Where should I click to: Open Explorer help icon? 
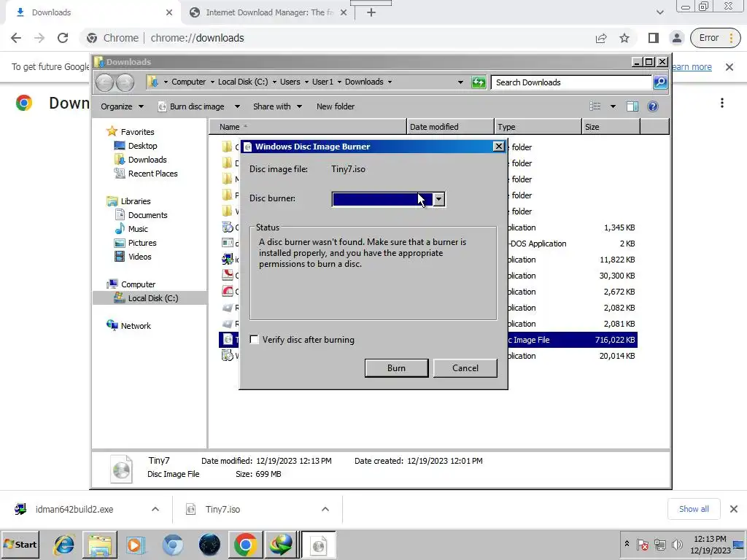pyautogui.click(x=653, y=106)
